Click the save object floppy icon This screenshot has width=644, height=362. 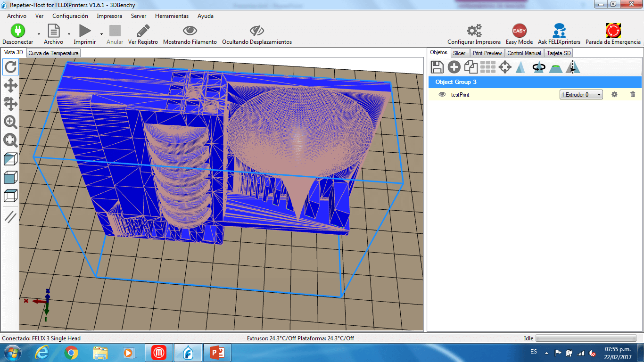437,67
